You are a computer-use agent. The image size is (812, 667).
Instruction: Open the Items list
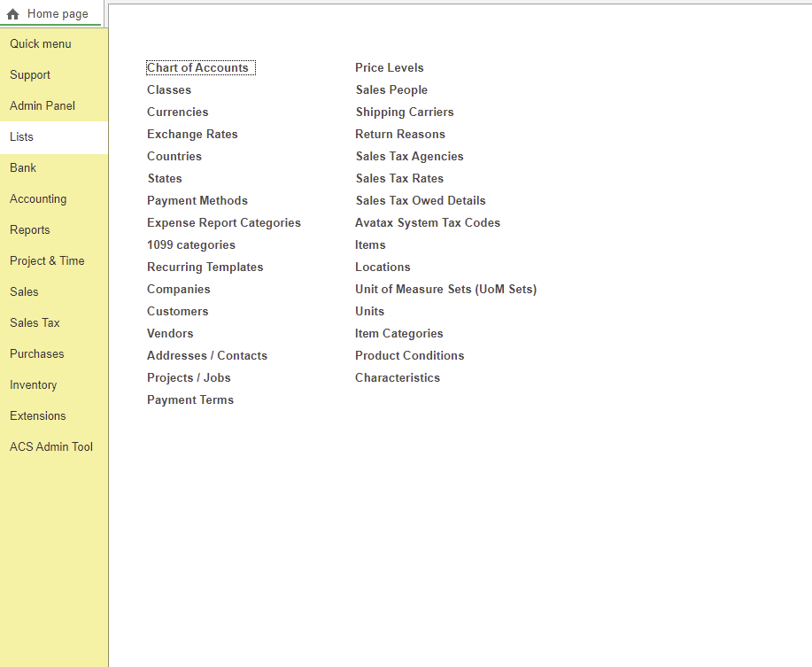pos(370,245)
